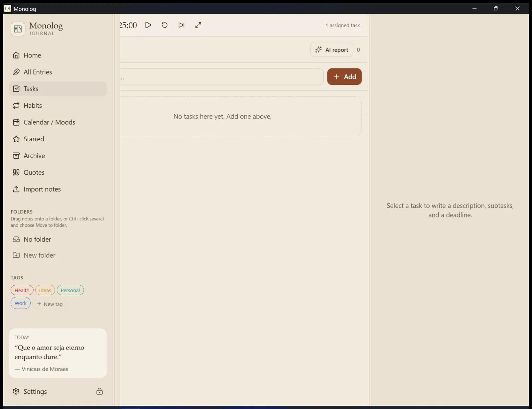This screenshot has width=532, height=409.
Task: Generate an AI report
Action: pyautogui.click(x=332, y=50)
